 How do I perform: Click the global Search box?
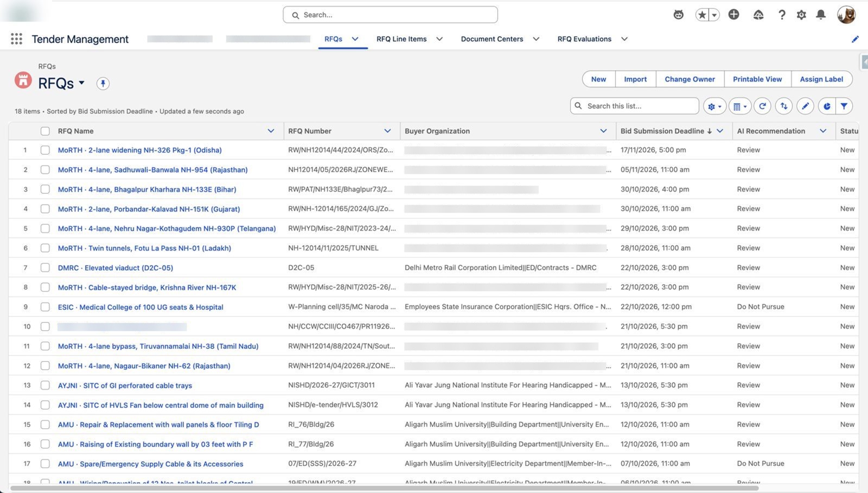390,15
